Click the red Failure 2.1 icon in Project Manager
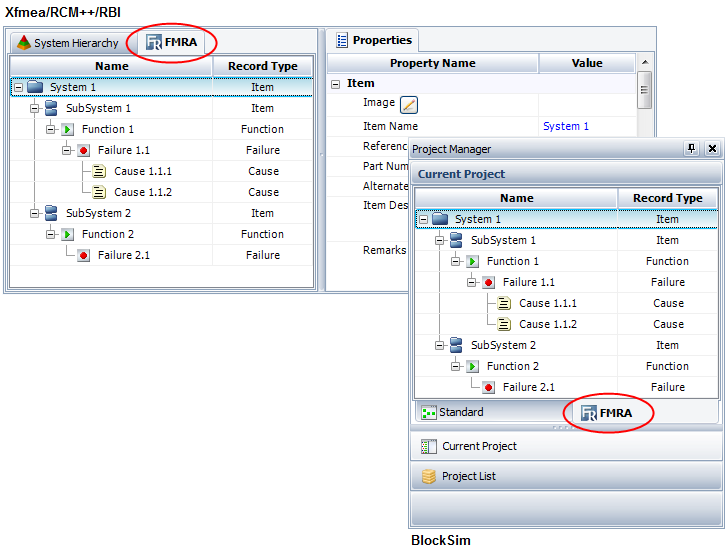725x553 pixels. point(489,387)
